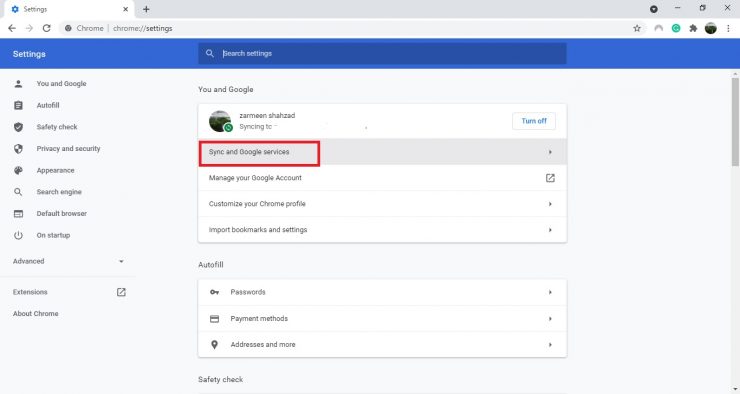Click the Safety check shield icon
The height and width of the screenshot is (394, 740).
(18, 127)
